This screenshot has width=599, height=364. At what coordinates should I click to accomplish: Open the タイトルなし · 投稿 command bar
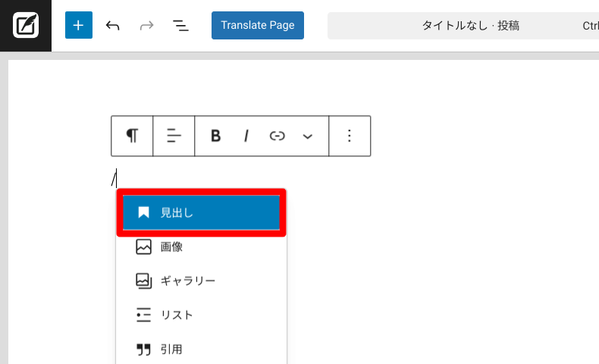(x=470, y=26)
